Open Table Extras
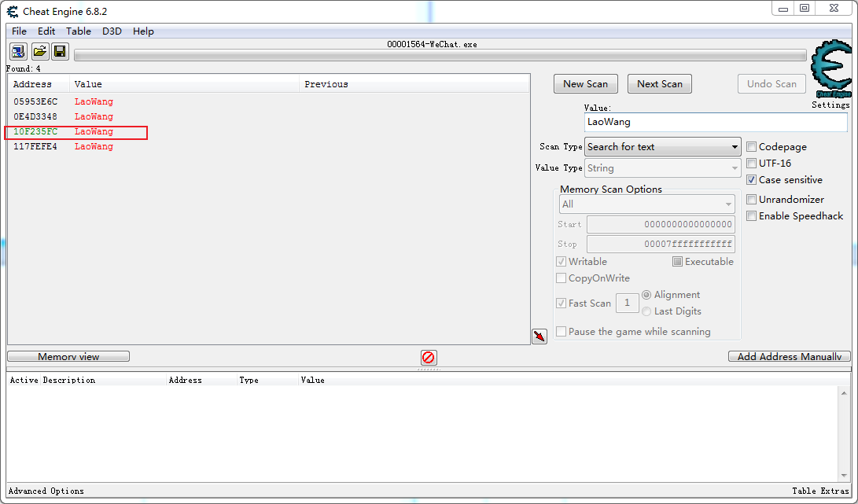 [820, 491]
